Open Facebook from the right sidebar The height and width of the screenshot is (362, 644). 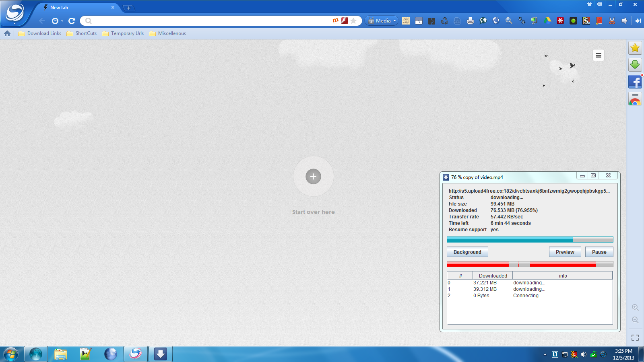pyautogui.click(x=635, y=82)
